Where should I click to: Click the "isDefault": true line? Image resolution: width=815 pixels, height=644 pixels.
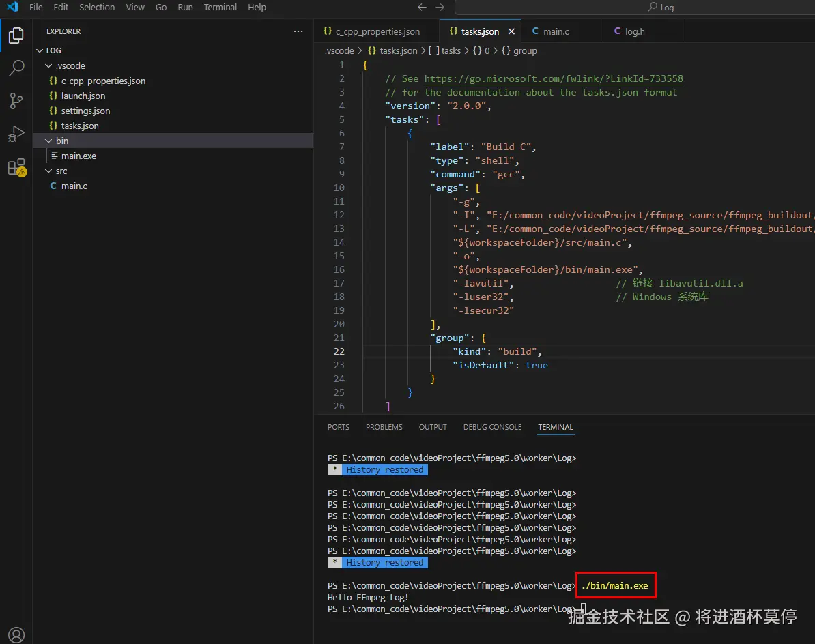point(500,365)
